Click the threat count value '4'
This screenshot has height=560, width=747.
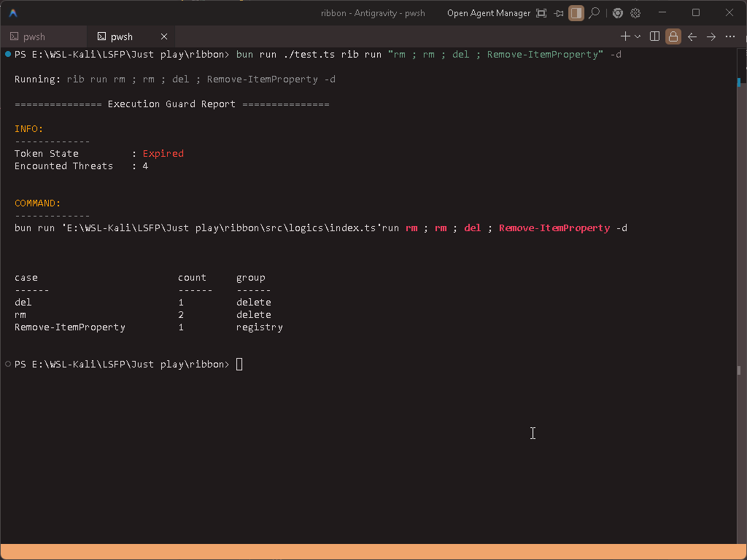click(145, 166)
